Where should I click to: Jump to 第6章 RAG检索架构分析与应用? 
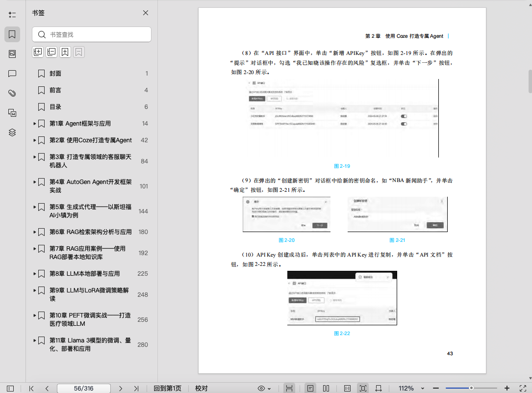point(91,232)
